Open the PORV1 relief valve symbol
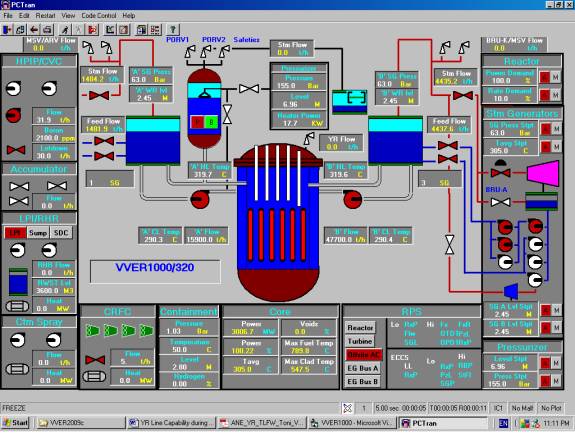 pyautogui.click(x=190, y=52)
